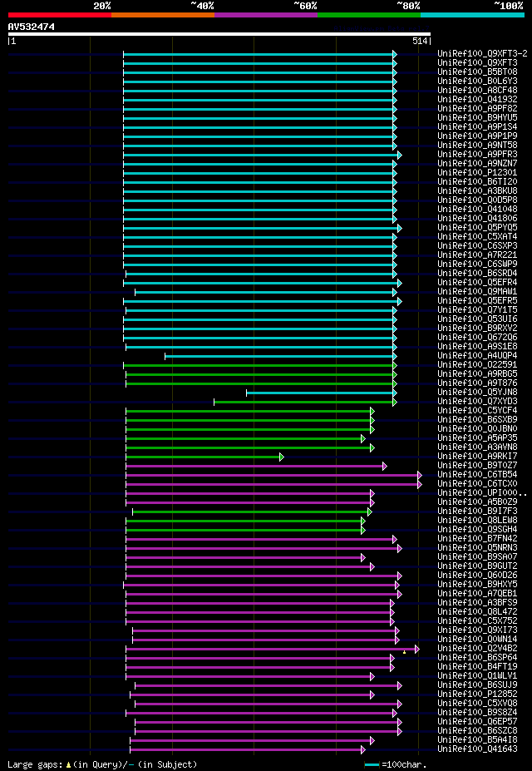
Task: Select the UniRef100_Q5NRN3 label
Action: click(x=477, y=549)
